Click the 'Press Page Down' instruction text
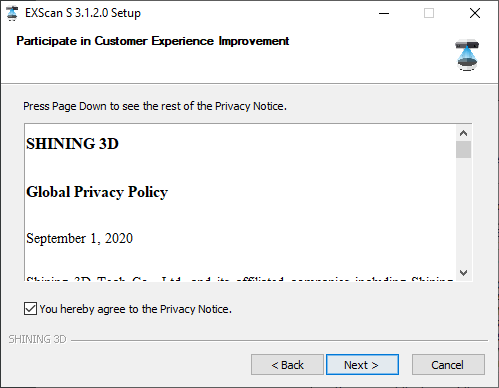This screenshot has width=499, height=388. pyautogui.click(x=155, y=106)
